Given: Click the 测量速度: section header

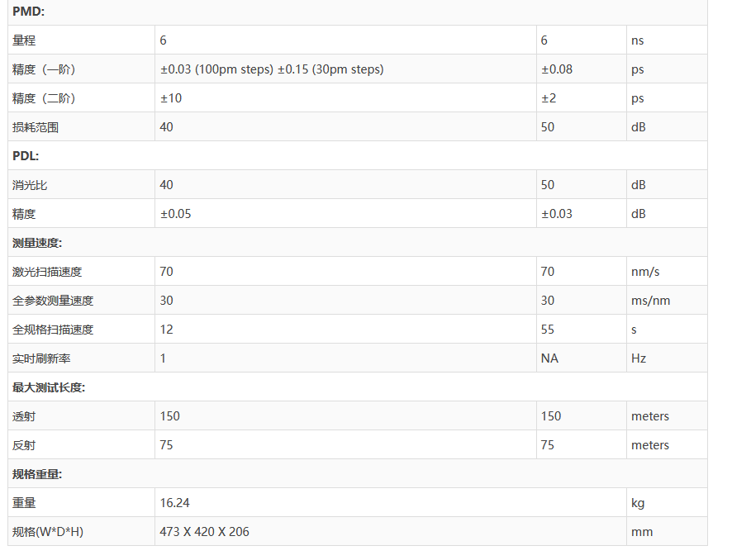Looking at the screenshot, I should [37, 243].
